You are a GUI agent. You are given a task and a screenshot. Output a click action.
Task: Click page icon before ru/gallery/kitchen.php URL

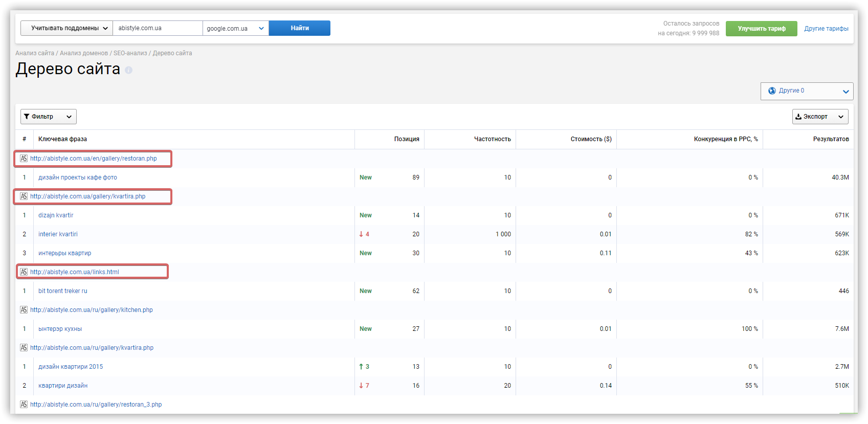click(x=24, y=310)
